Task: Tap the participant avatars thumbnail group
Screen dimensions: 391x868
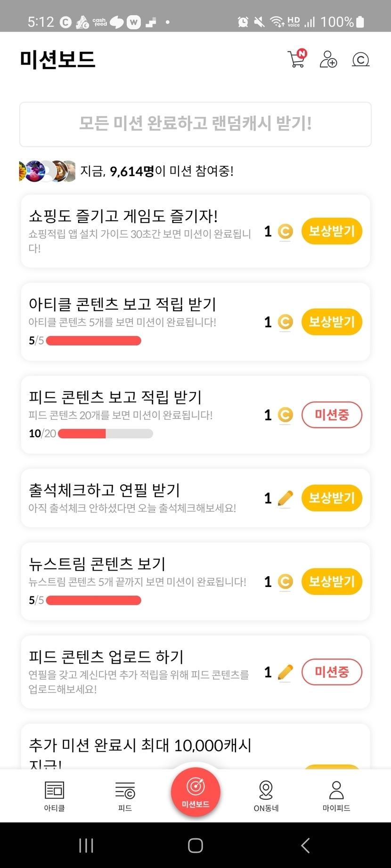Action: (x=47, y=171)
